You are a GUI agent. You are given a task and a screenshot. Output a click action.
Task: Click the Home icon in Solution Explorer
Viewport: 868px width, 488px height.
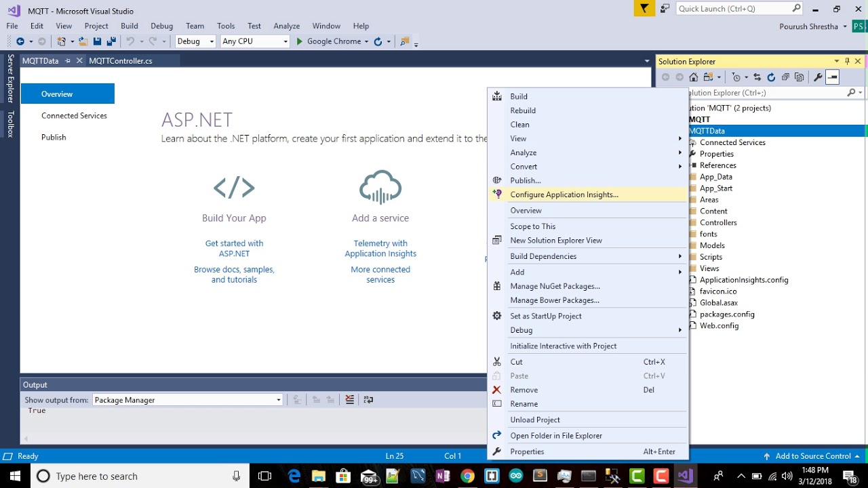point(694,77)
